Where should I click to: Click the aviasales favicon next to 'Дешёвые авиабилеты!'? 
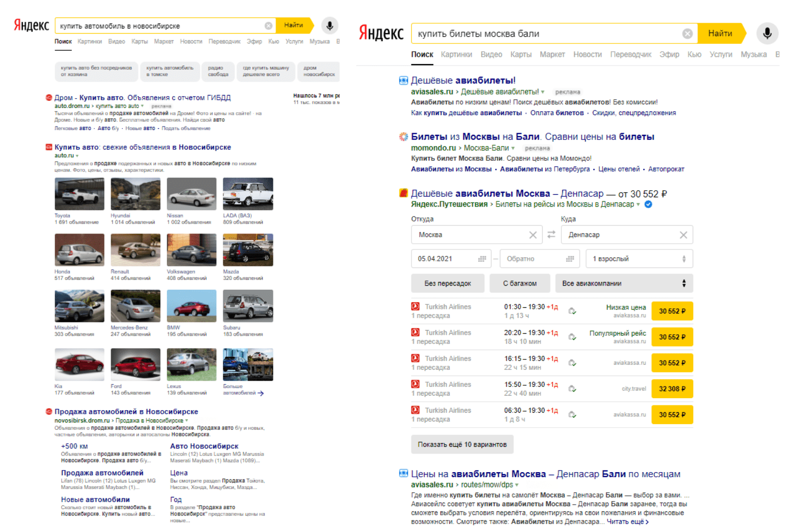pos(403,80)
